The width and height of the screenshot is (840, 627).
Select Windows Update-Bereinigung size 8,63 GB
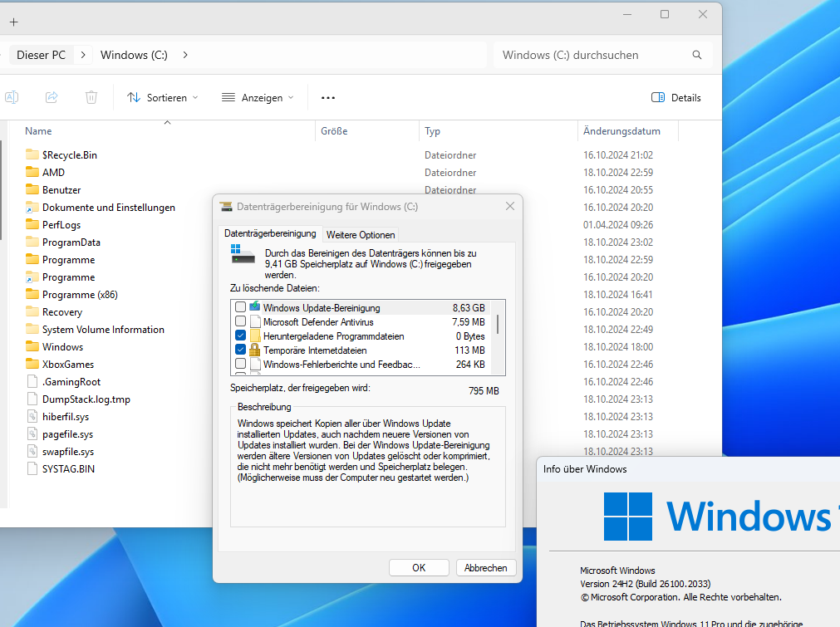click(x=469, y=307)
